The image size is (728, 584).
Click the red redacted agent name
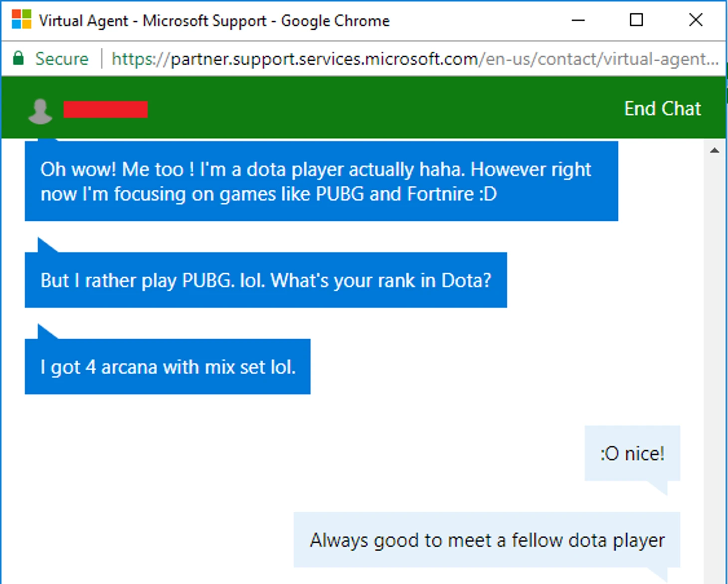105,110
